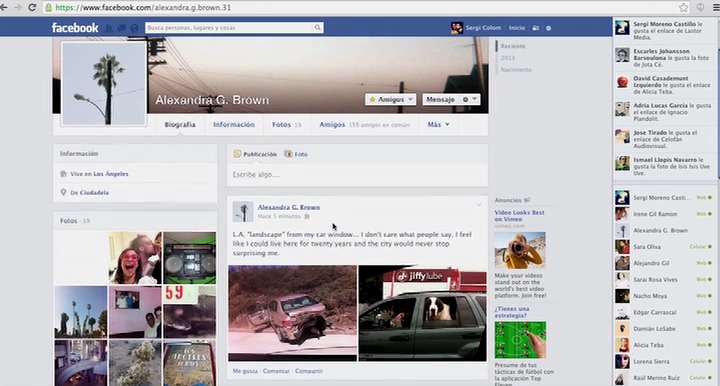Open gear dropdown next to Mensaje
The width and height of the screenshot is (720, 386).
tap(470, 99)
